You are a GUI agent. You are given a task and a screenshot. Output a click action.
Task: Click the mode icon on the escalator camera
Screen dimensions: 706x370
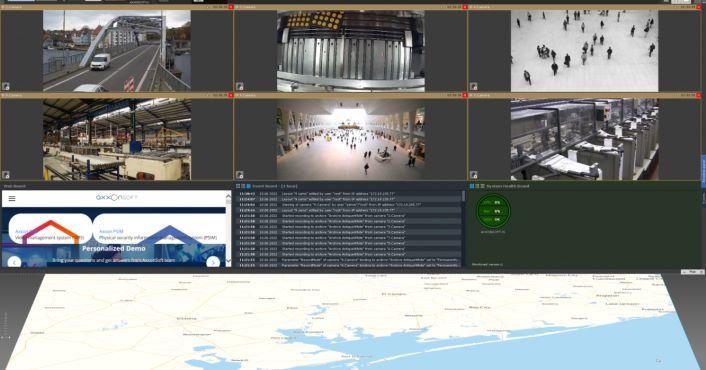pos(240,86)
